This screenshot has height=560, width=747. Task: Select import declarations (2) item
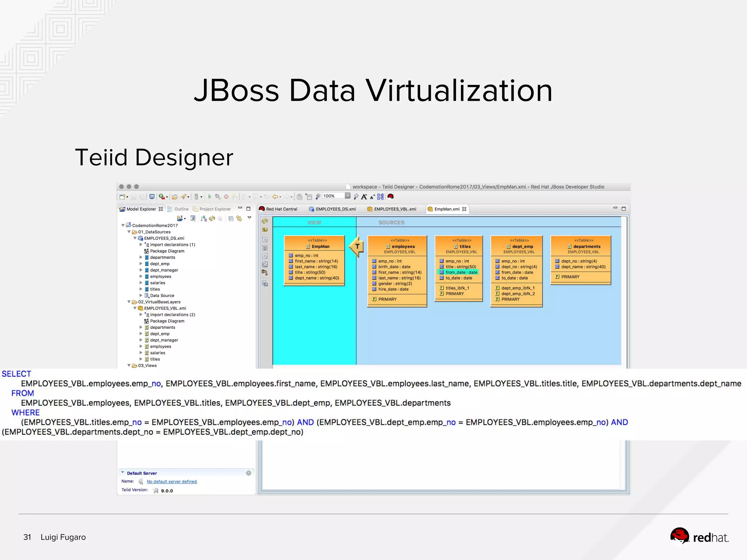[x=170, y=315]
